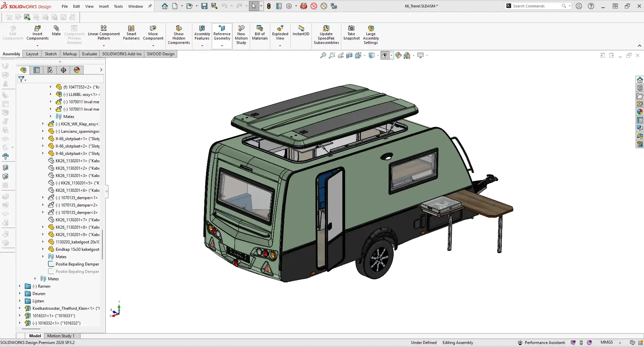
Task: Expand the Deuren folder
Action: [x=20, y=293]
